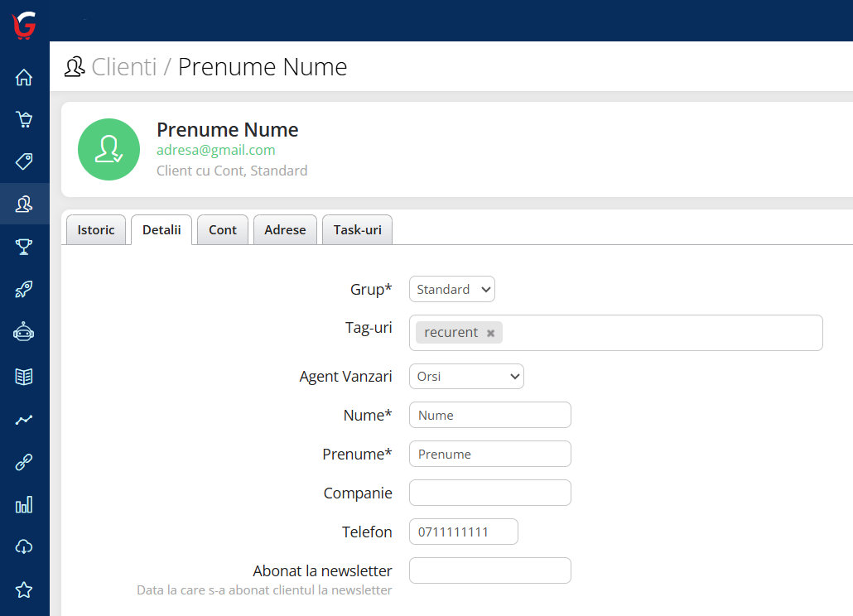This screenshot has width=853, height=616.
Task: Click the Clienti breadcrumb link
Action: [x=123, y=67]
